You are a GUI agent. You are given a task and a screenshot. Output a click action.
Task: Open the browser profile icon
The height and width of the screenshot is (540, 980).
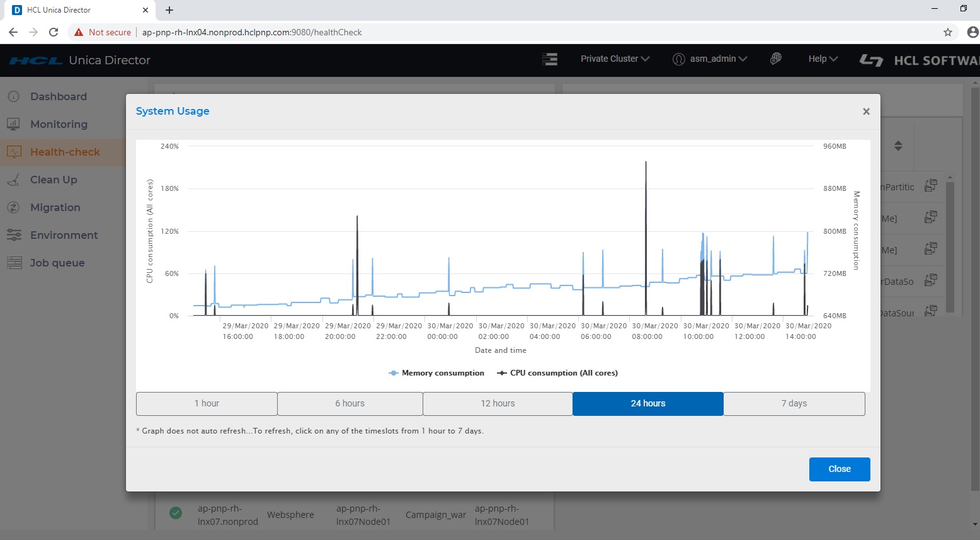pos(972,32)
